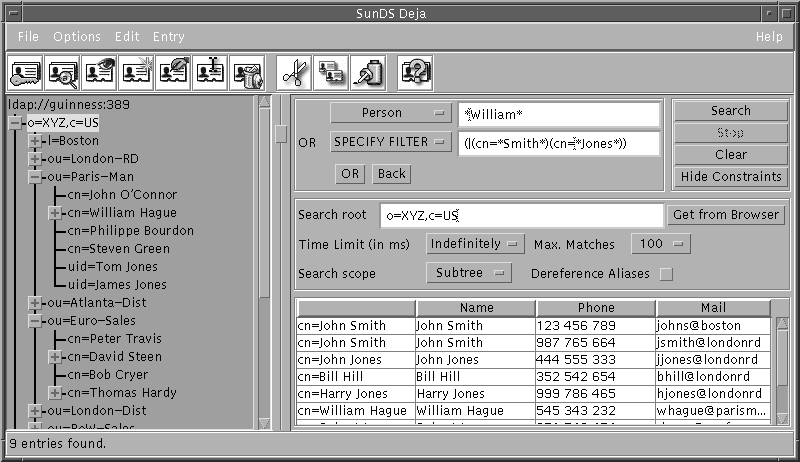The width and height of the screenshot is (800, 462).
Task: Click the rename entry cursor icon
Action: [x=210, y=73]
